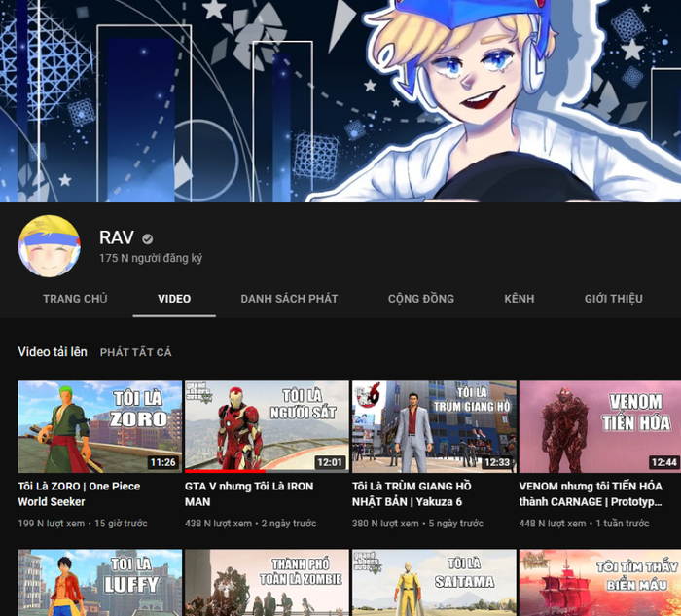Select the VIDEO tab
Image resolution: width=681 pixels, height=616 pixels.
coord(174,299)
